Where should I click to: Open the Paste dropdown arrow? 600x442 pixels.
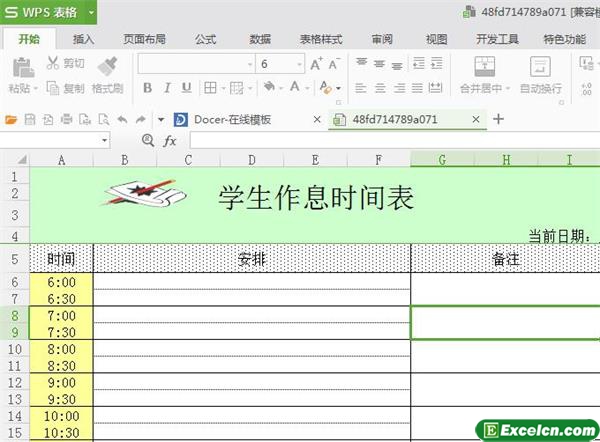[x=36, y=88]
